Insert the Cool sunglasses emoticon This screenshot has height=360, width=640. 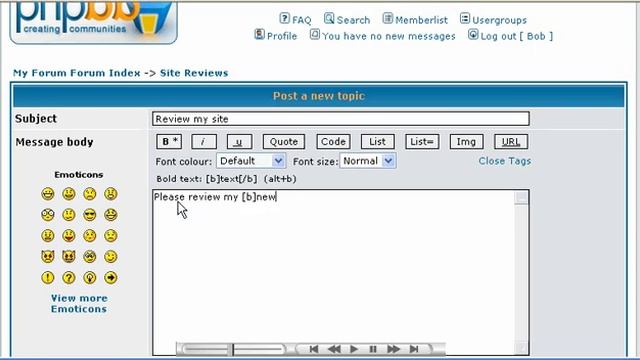click(89, 215)
